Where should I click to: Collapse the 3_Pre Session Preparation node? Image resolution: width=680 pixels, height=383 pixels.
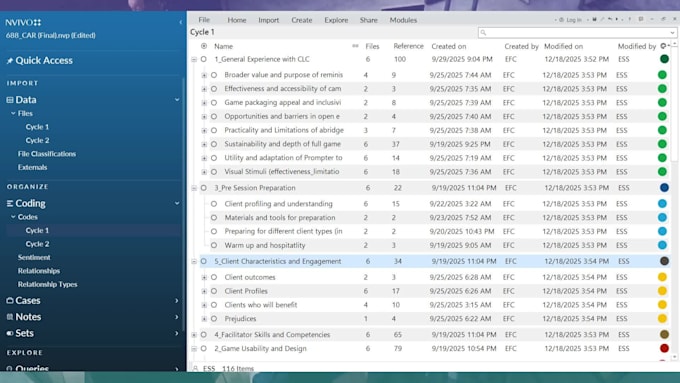194,188
